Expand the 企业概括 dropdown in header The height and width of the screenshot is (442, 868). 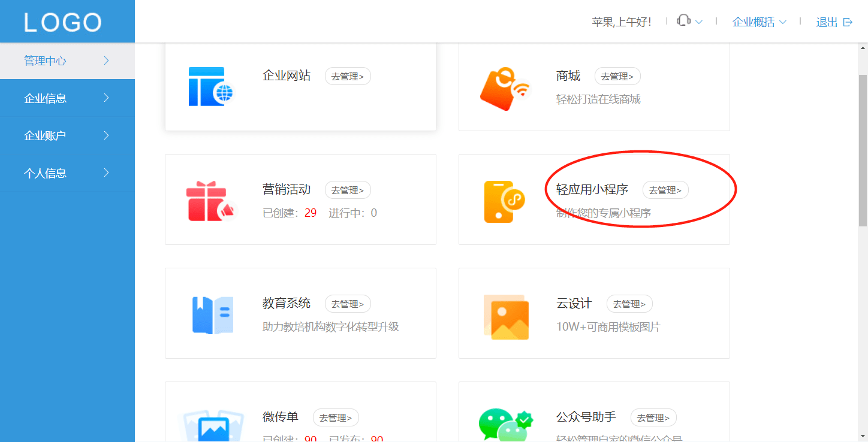click(759, 22)
